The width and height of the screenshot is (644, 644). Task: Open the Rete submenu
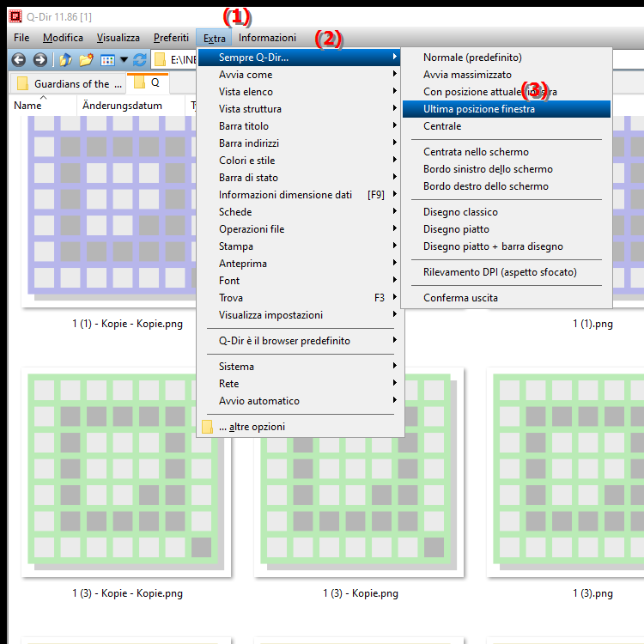(299, 384)
